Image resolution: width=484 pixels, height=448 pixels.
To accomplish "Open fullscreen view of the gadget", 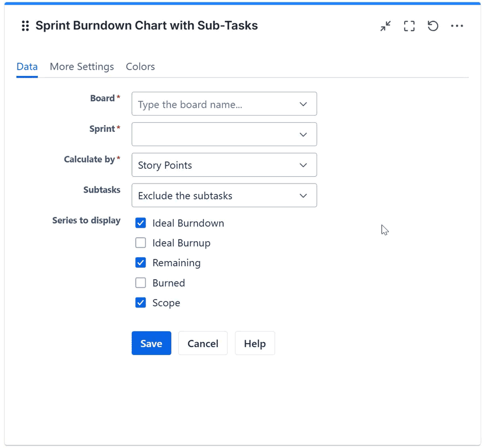I will click(409, 26).
